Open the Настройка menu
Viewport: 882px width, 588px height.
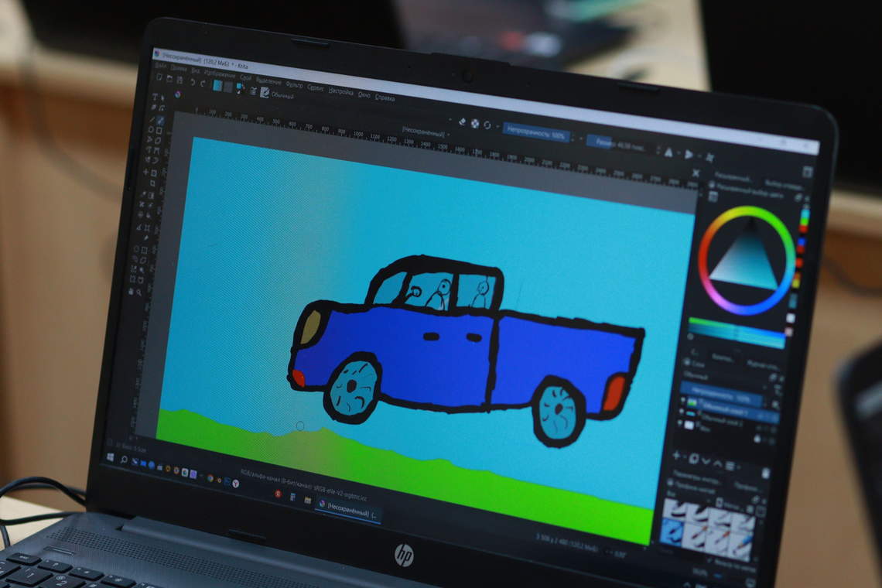tap(340, 91)
